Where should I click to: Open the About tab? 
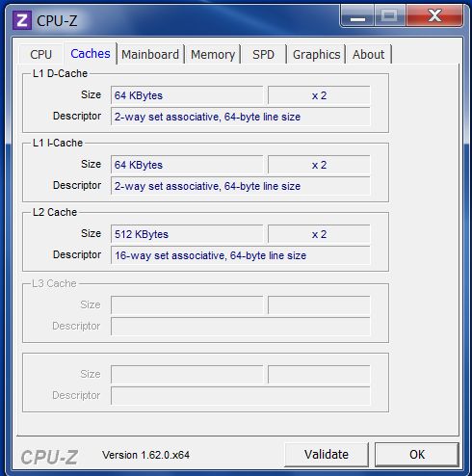[368, 54]
